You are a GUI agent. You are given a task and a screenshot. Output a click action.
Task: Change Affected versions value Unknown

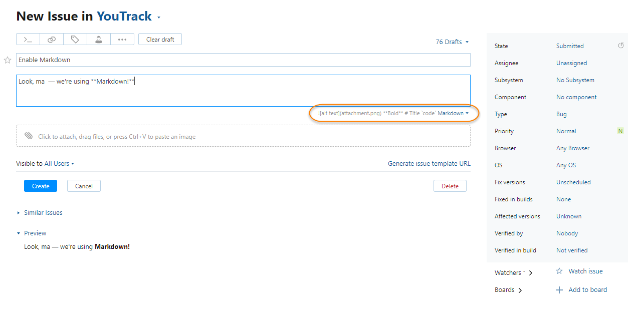point(569,216)
